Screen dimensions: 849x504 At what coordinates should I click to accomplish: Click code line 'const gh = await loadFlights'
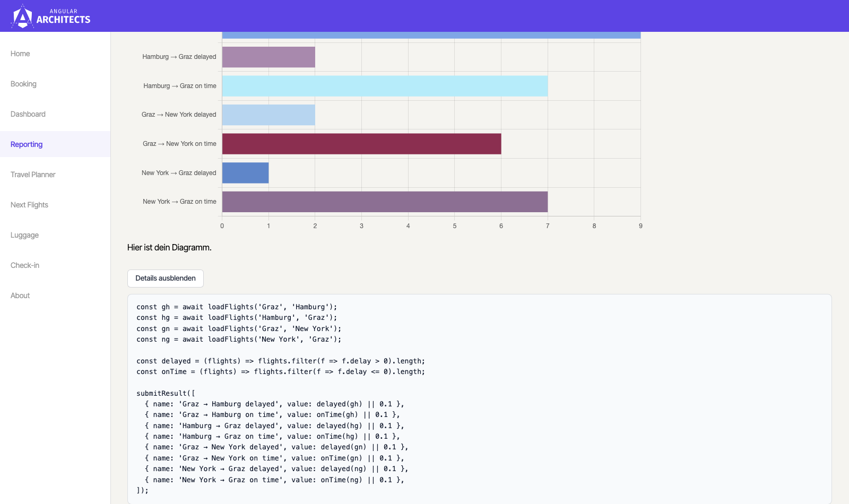click(237, 307)
